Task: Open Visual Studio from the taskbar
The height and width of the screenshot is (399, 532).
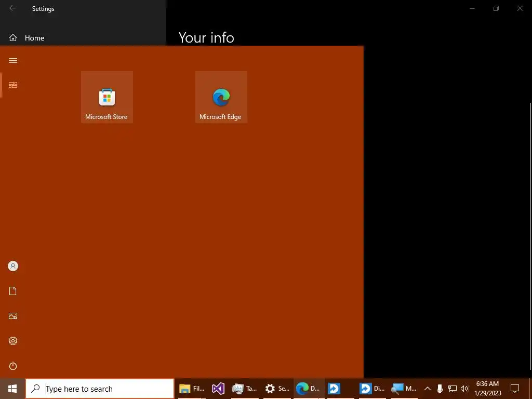Action: click(x=218, y=389)
